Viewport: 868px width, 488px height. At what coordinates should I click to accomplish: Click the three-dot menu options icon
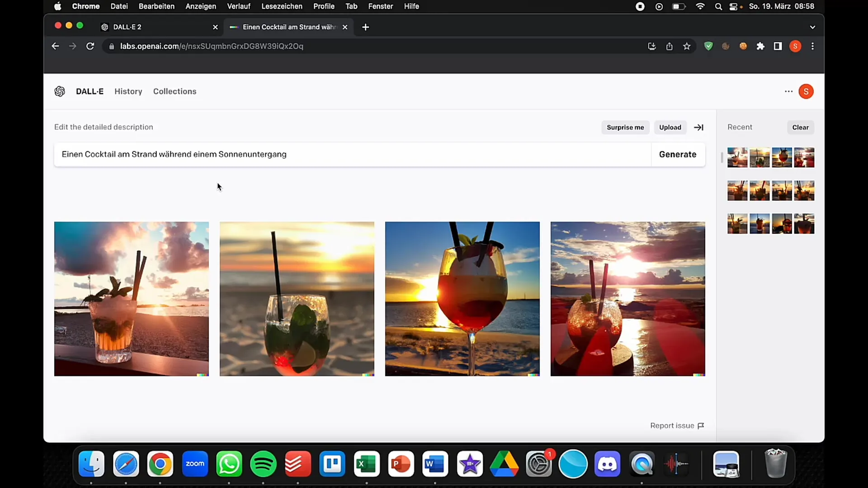pyautogui.click(x=789, y=91)
